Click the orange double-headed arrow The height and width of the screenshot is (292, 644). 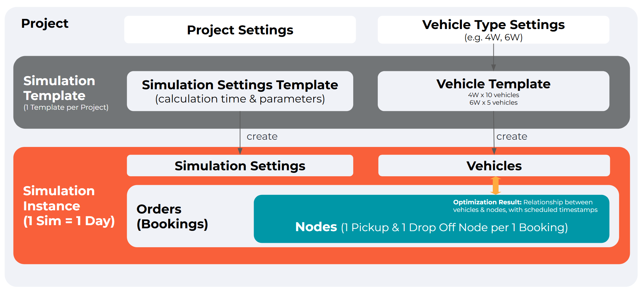click(495, 185)
